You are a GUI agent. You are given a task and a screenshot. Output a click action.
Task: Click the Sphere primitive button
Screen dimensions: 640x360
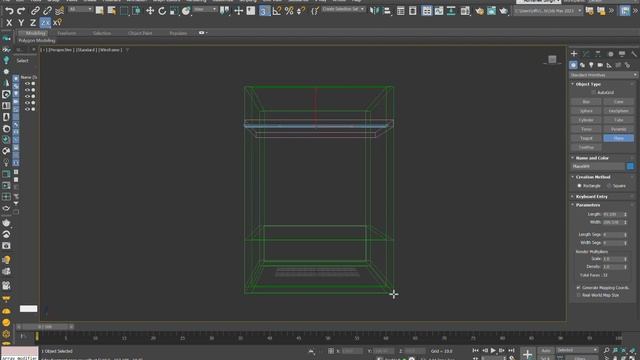(x=586, y=111)
